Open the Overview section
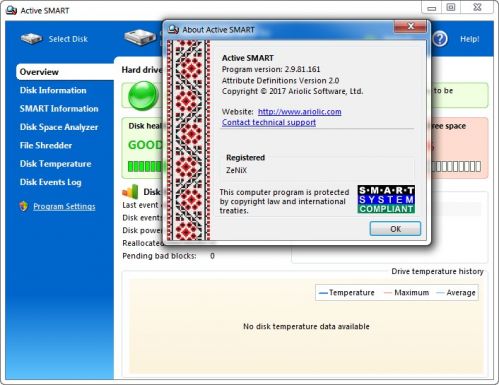The image size is (499, 385). point(65,72)
